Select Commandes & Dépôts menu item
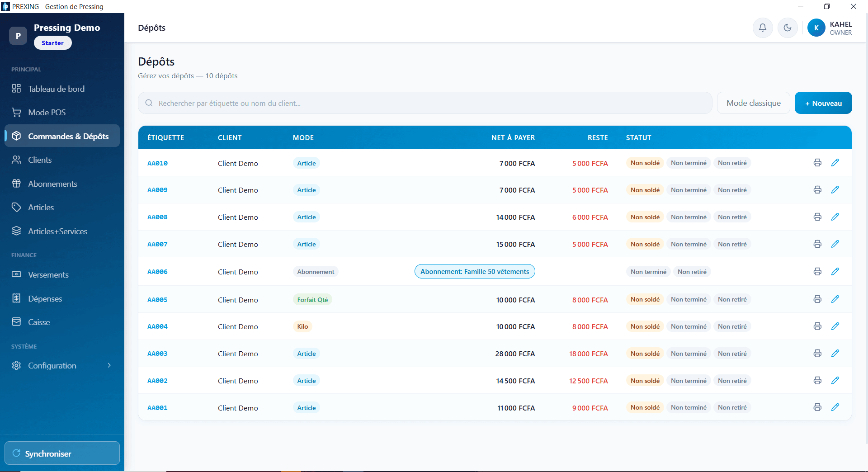This screenshot has height=472, width=868. (x=62, y=136)
